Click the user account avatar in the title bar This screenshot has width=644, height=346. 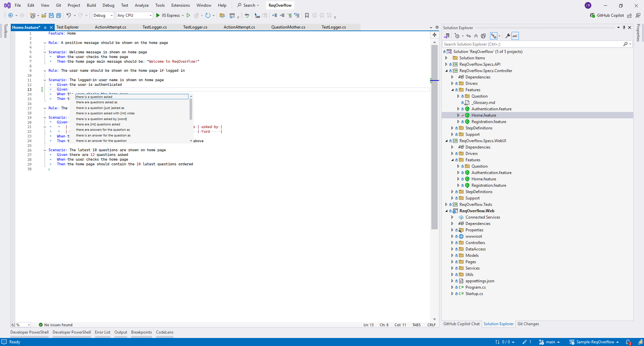(588, 5)
